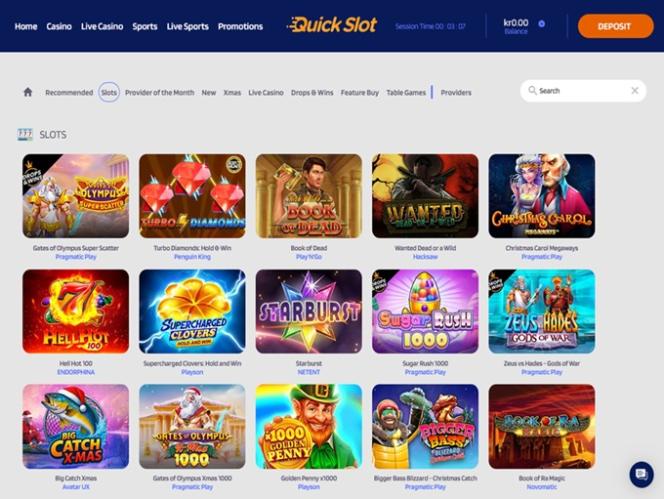Click the slot machine icon beside SLOTS heading
664x499 pixels.
[25, 135]
